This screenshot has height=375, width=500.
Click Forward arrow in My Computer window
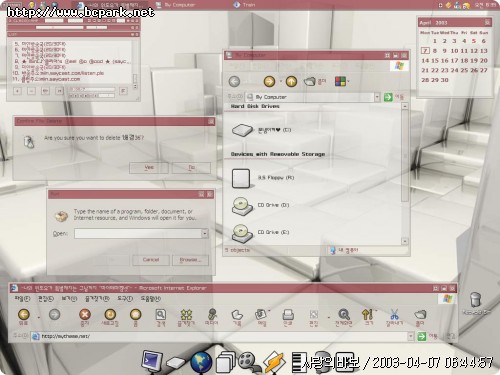pyautogui.click(x=269, y=81)
